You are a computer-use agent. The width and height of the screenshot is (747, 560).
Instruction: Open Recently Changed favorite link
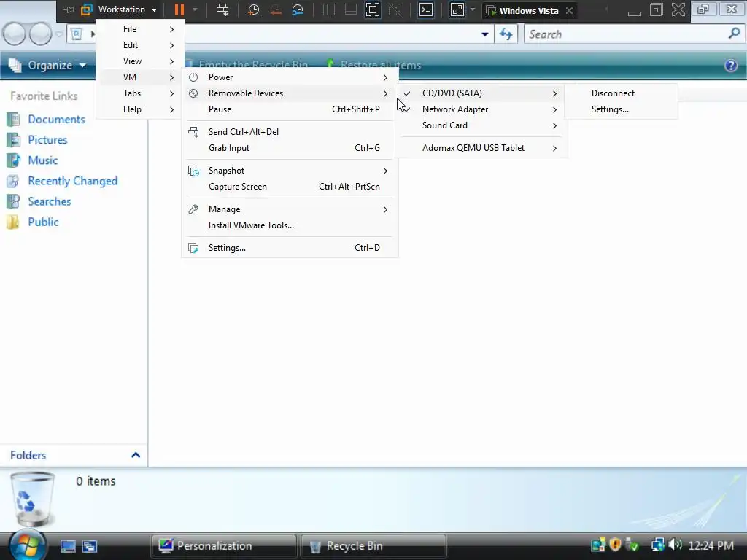tap(63, 181)
